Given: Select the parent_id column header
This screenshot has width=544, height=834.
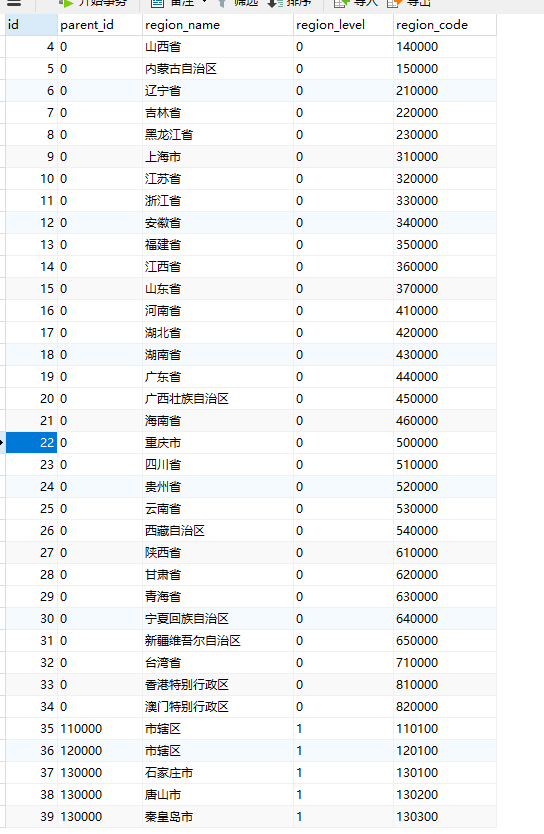Looking at the screenshot, I should 99,25.
